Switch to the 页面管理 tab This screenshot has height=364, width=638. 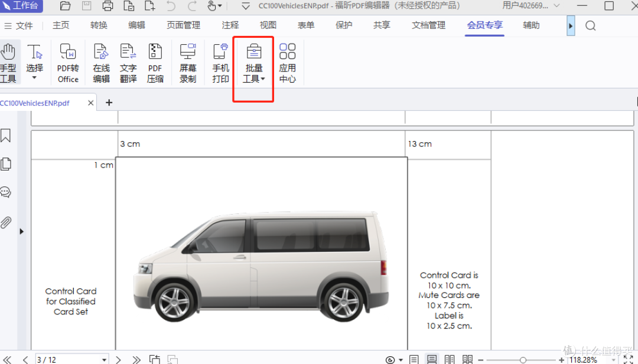(184, 25)
